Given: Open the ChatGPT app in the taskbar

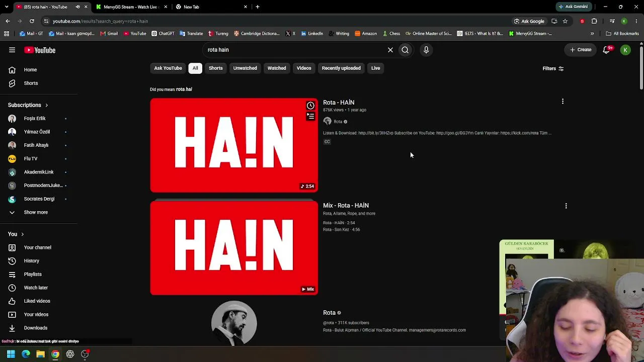Looking at the screenshot, I should click(x=70, y=354).
